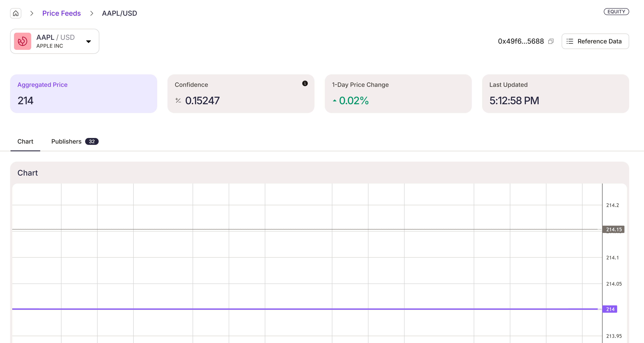644x343 pixels.
Task: Click the first breadcrumb chevron separator
Action: tap(32, 13)
